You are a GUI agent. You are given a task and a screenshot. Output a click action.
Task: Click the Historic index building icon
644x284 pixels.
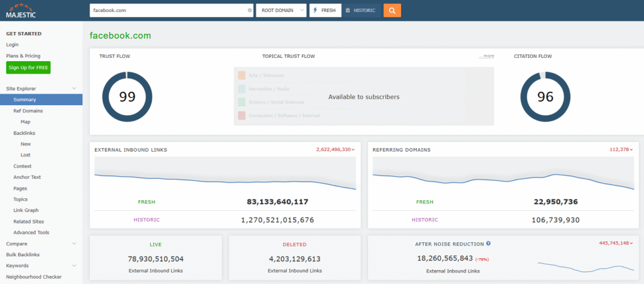[x=348, y=10]
